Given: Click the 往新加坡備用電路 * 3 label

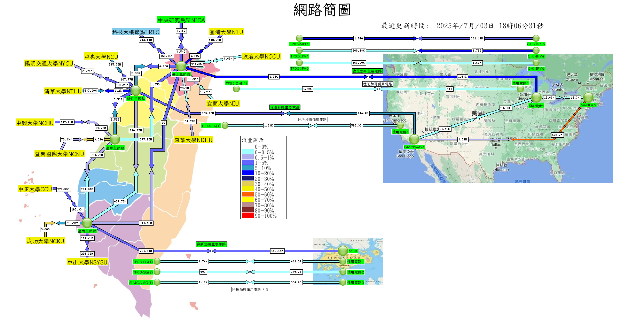Looking at the screenshot, I should point(250,290).
